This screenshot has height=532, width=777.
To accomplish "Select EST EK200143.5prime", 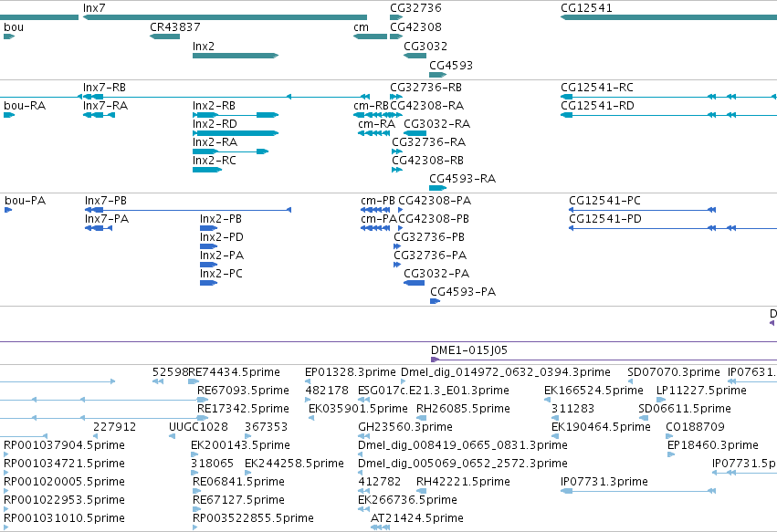I will [x=195, y=454].
